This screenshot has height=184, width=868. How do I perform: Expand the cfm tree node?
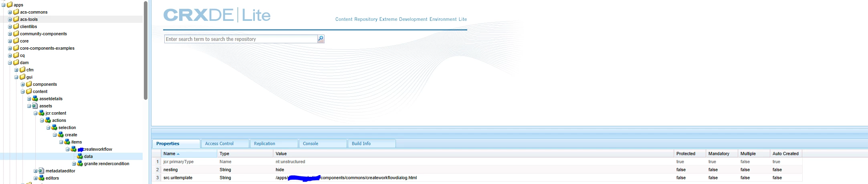pos(16,70)
